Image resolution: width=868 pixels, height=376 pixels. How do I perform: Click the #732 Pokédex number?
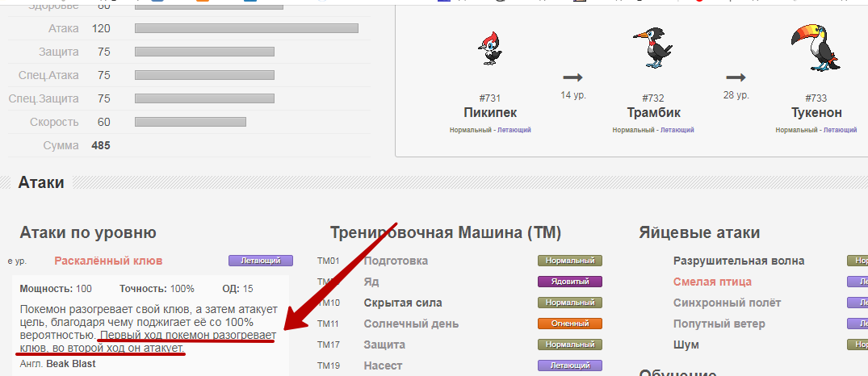pos(653,98)
